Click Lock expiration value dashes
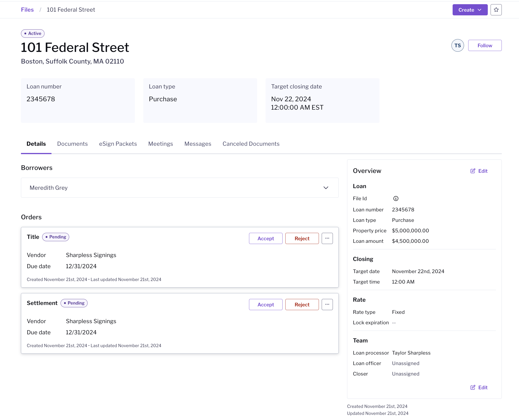This screenshot has width=519, height=420. pos(394,322)
